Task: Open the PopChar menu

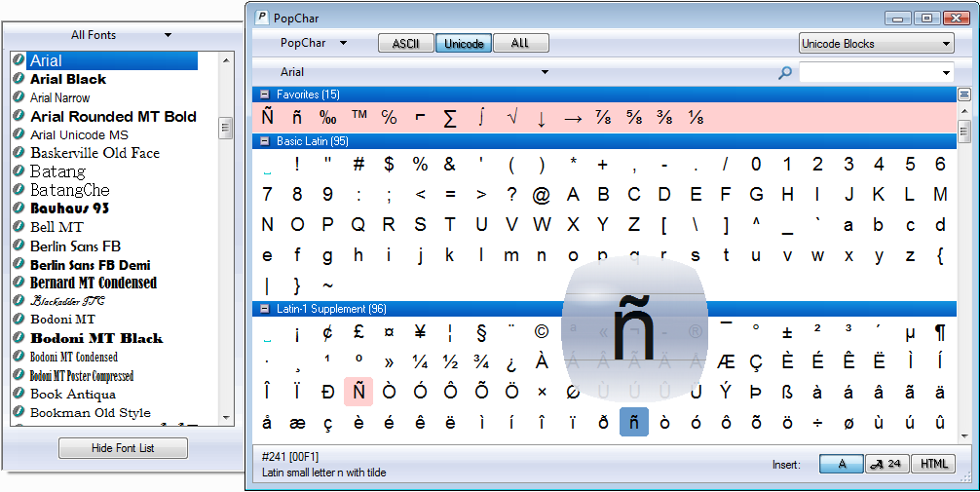Action: coord(313,43)
